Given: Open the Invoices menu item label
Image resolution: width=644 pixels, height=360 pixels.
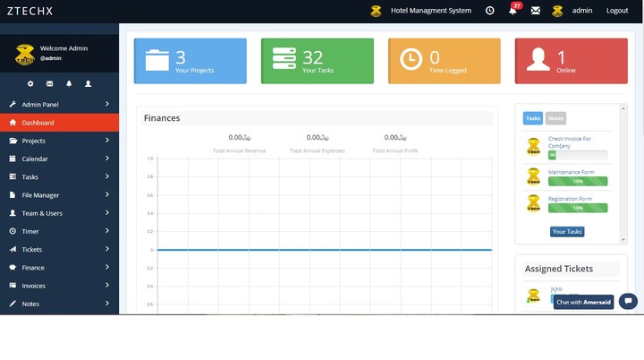Looking at the screenshot, I should pos(34,286).
